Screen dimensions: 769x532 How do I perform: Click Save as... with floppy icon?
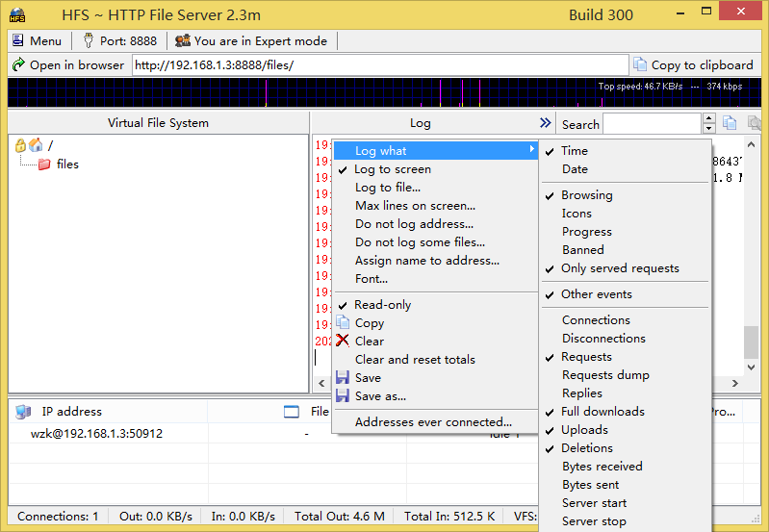435,396
